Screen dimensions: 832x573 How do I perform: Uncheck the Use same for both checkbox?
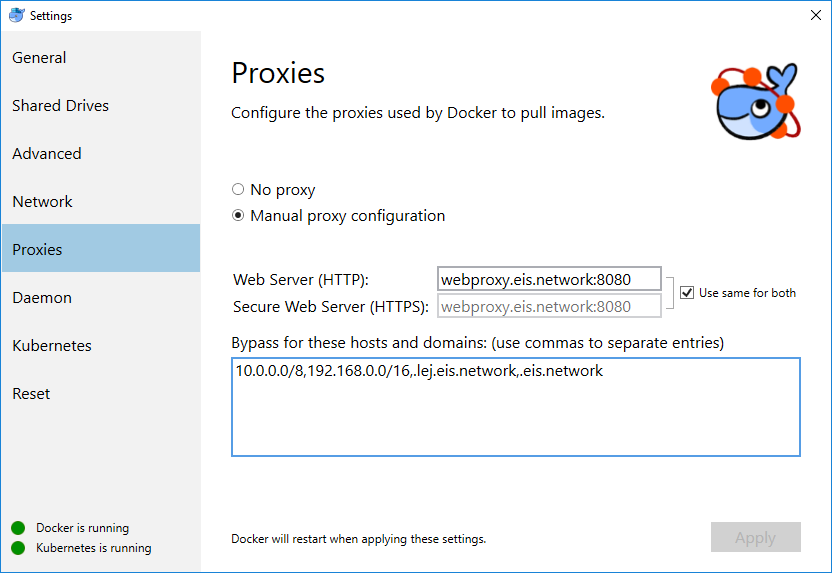pyautogui.click(x=687, y=293)
